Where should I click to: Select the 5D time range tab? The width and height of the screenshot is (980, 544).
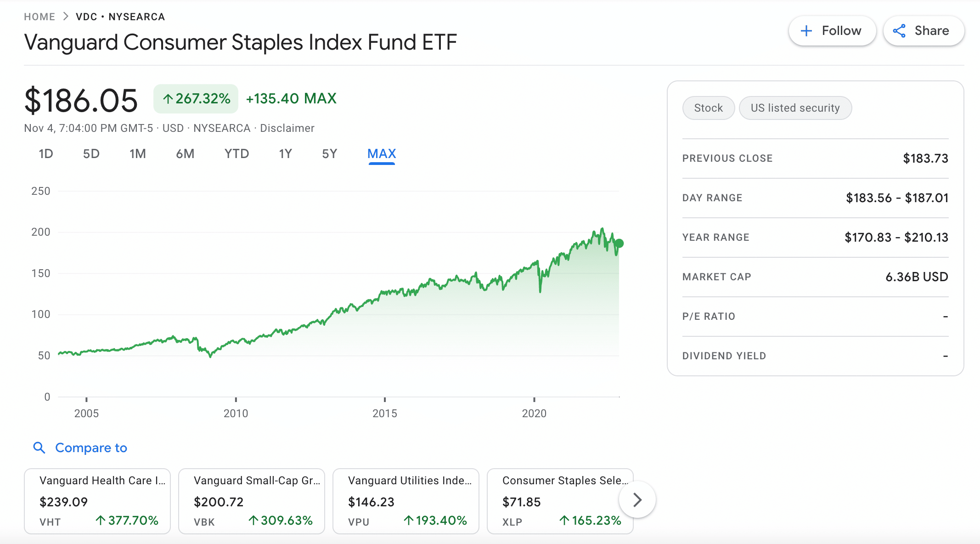[91, 154]
